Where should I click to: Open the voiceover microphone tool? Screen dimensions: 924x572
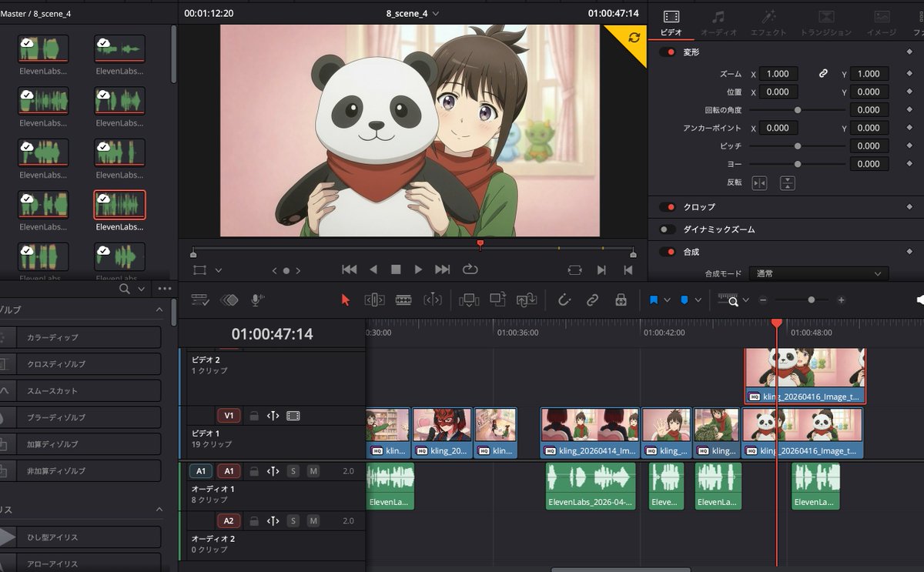(258, 300)
